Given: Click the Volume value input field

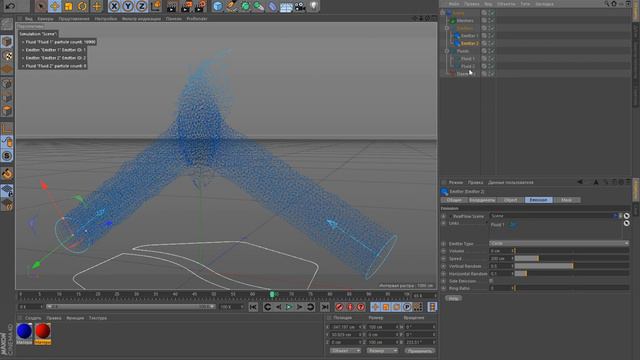Looking at the screenshot, I should tap(500, 251).
